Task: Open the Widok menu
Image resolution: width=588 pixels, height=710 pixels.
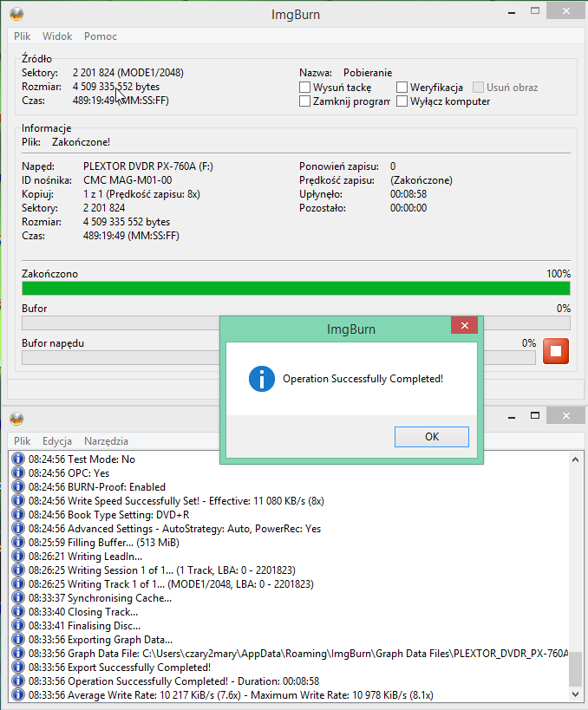Action: coord(57,36)
